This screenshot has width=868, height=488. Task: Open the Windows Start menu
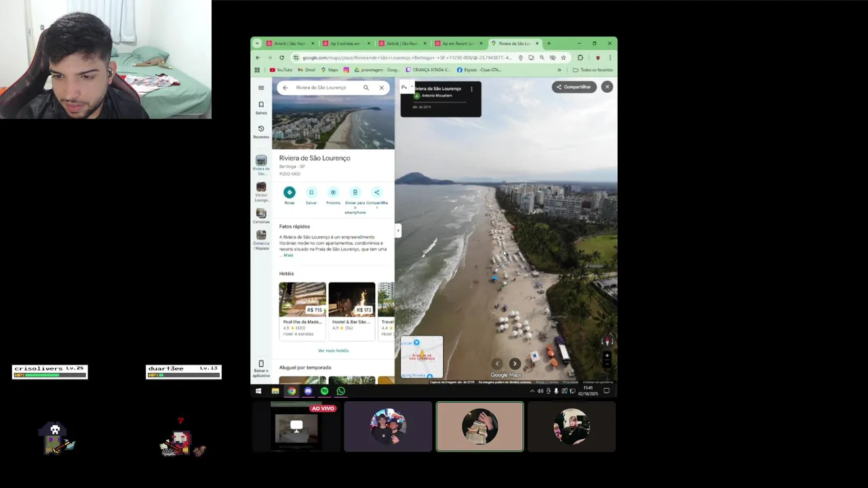point(258,391)
